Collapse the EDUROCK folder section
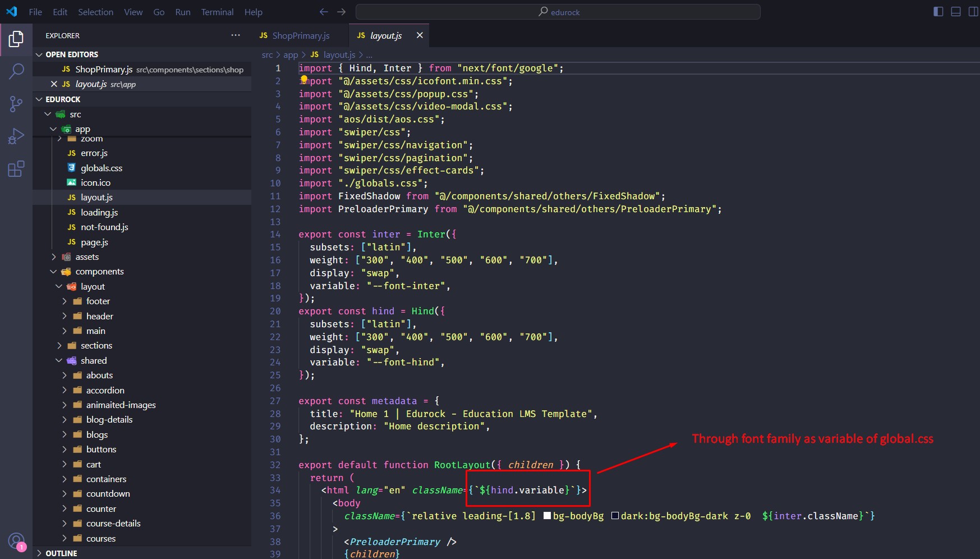The height and width of the screenshot is (559, 980). [x=142, y=99]
